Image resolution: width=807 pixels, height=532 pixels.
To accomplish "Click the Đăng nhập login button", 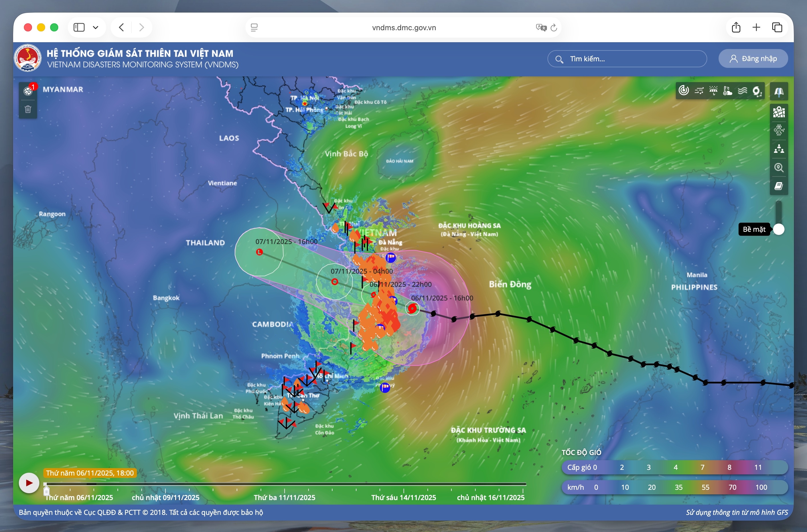I will pos(753,59).
